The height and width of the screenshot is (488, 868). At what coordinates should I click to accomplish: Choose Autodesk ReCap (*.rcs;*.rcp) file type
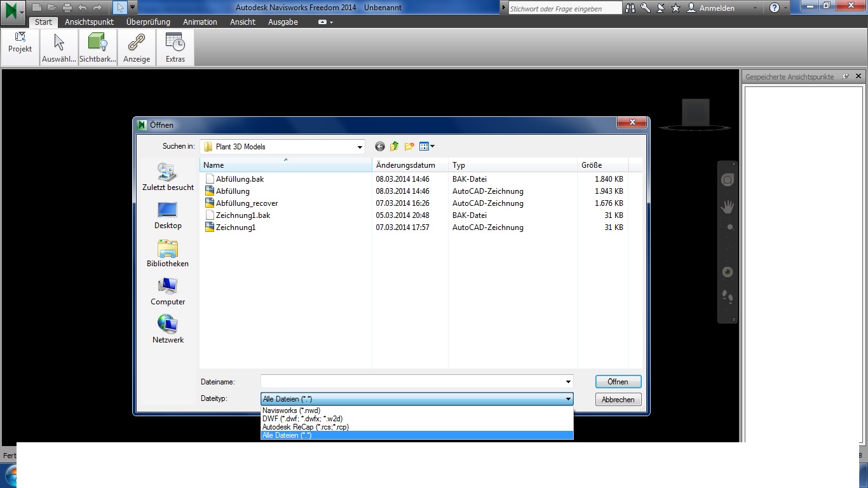pos(417,427)
